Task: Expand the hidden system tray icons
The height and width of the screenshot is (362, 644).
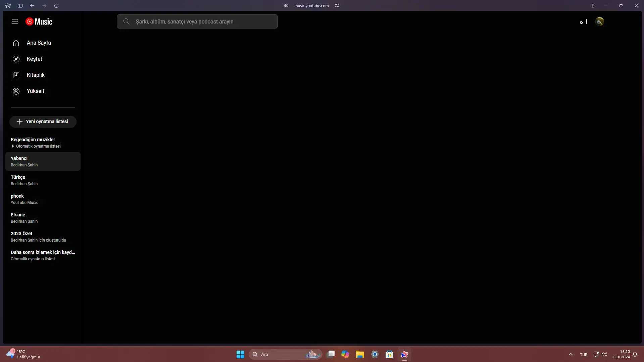Action: (x=571, y=354)
